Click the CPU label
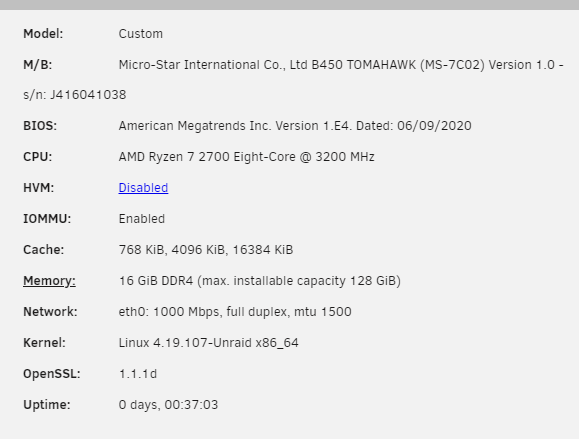Screen dimensions: 579x439 coord(37,157)
